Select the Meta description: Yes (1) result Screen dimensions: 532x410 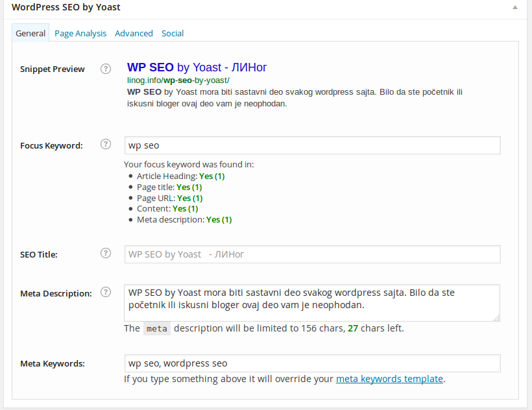click(x=184, y=220)
